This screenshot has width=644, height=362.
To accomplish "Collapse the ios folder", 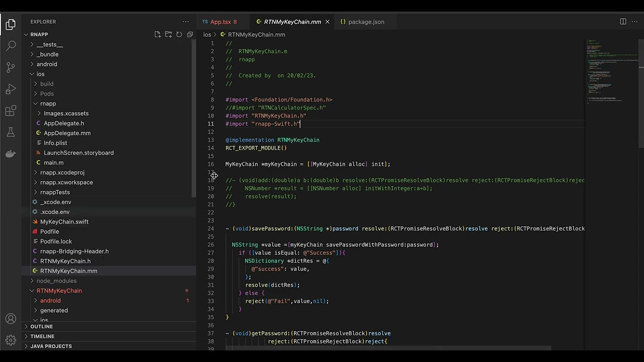I will [40, 74].
